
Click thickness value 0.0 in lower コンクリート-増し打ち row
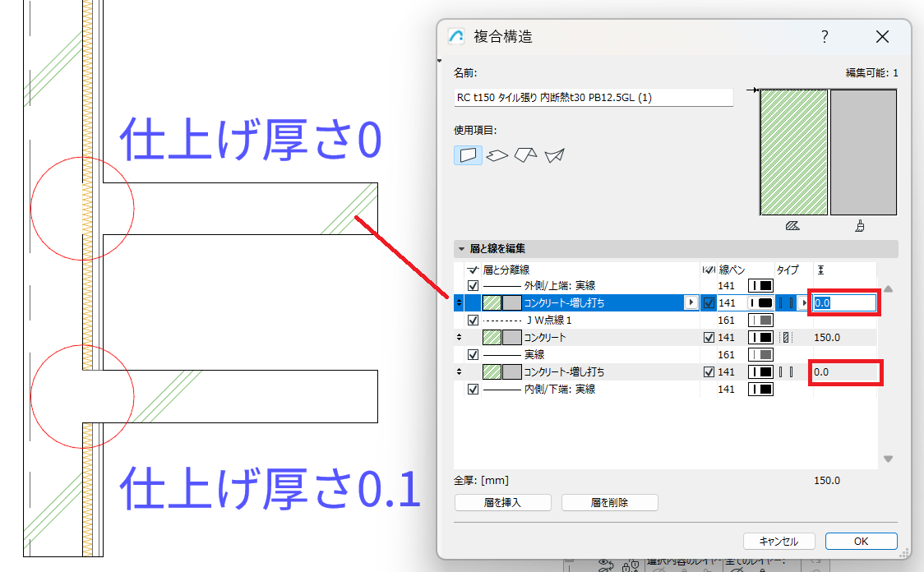pyautogui.click(x=821, y=371)
